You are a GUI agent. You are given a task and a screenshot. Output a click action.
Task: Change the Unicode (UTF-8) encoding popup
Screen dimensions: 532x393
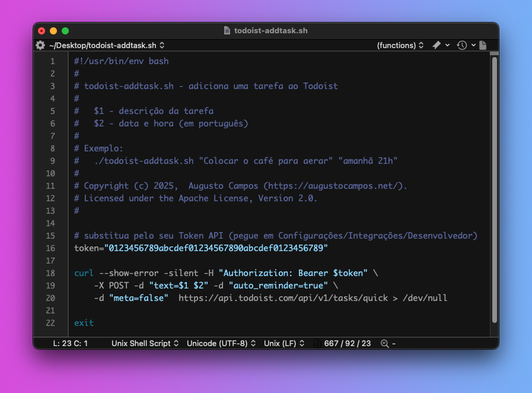point(221,343)
